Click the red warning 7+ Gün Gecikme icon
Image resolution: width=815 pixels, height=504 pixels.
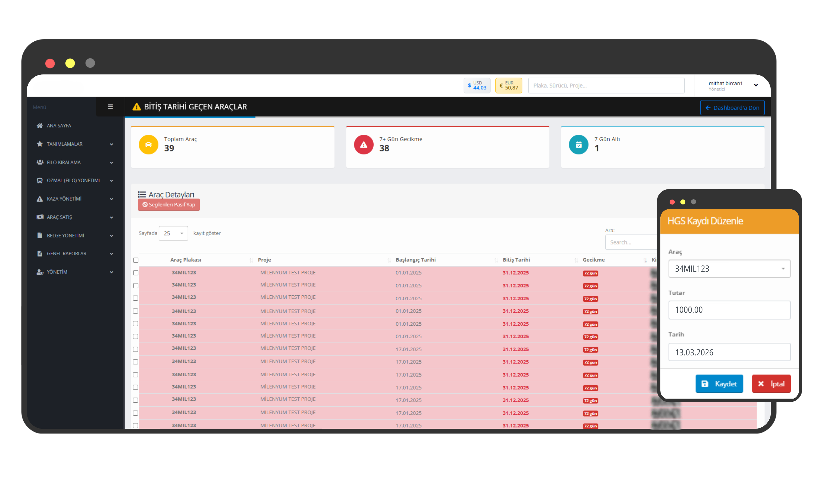click(363, 144)
